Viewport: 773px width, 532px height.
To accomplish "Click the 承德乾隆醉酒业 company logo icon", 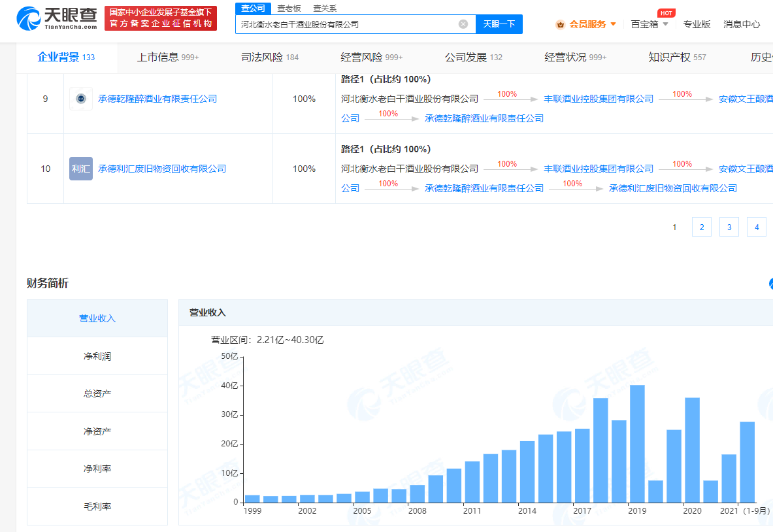I will [81, 99].
